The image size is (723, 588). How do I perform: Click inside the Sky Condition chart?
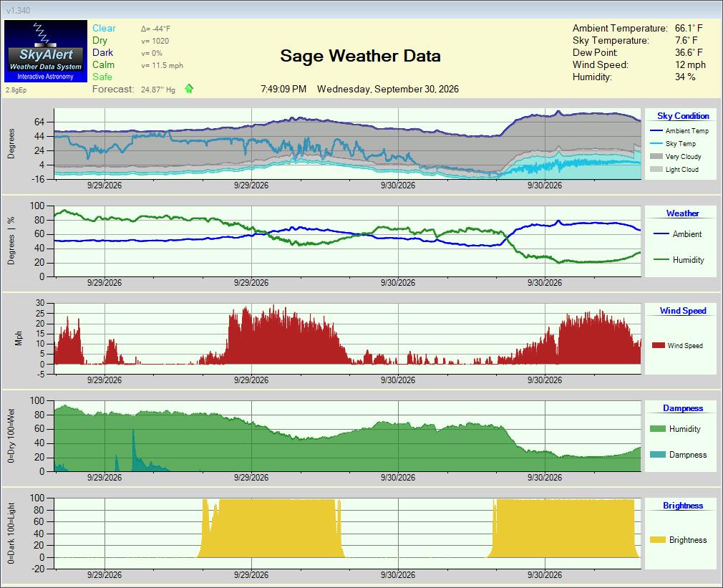click(348, 144)
